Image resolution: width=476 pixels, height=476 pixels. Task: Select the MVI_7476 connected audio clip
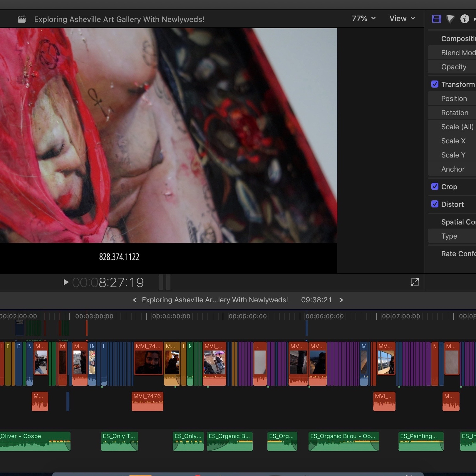point(147,401)
